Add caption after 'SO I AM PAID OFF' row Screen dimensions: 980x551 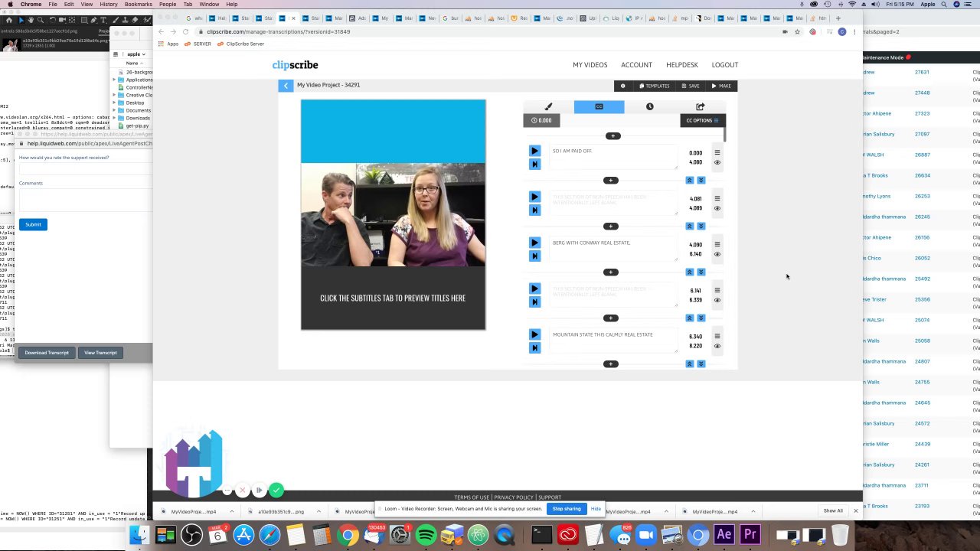coord(610,180)
